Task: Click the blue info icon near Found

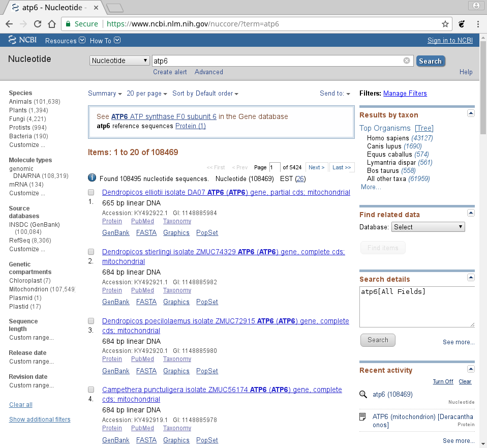Action: pyautogui.click(x=92, y=178)
